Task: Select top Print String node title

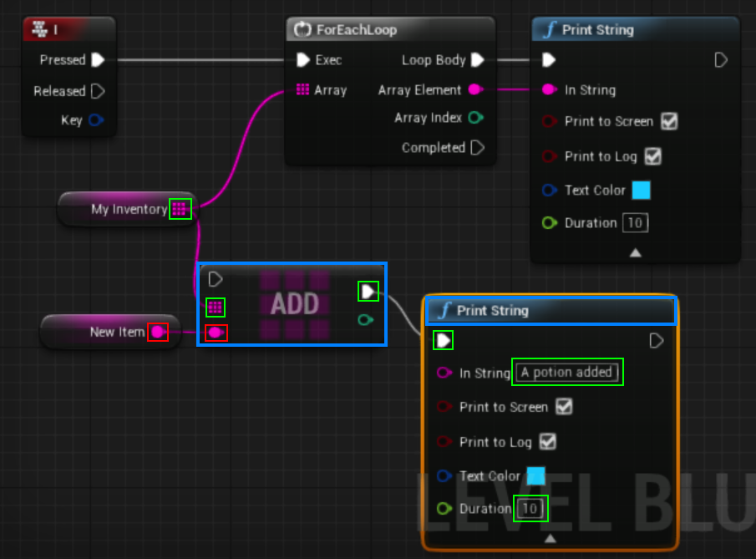Action: [598, 30]
